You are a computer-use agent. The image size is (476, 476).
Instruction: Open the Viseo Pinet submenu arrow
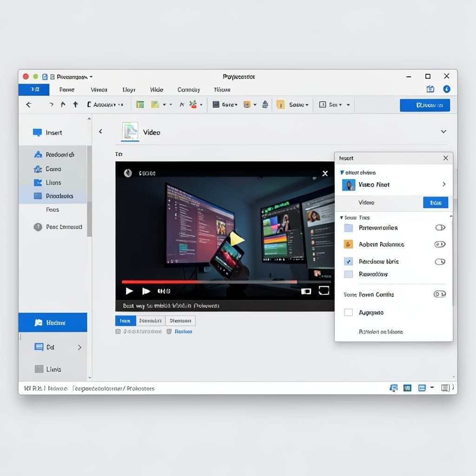pyautogui.click(x=444, y=184)
